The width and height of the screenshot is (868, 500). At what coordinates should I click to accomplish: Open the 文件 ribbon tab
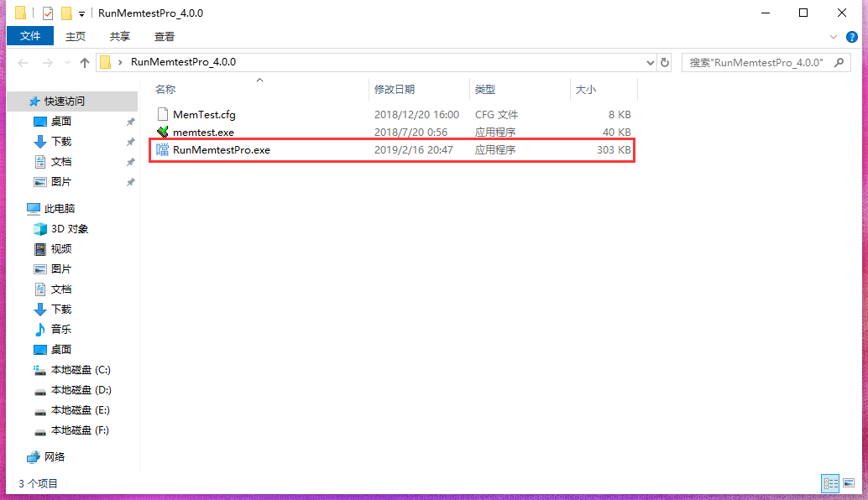(x=30, y=36)
